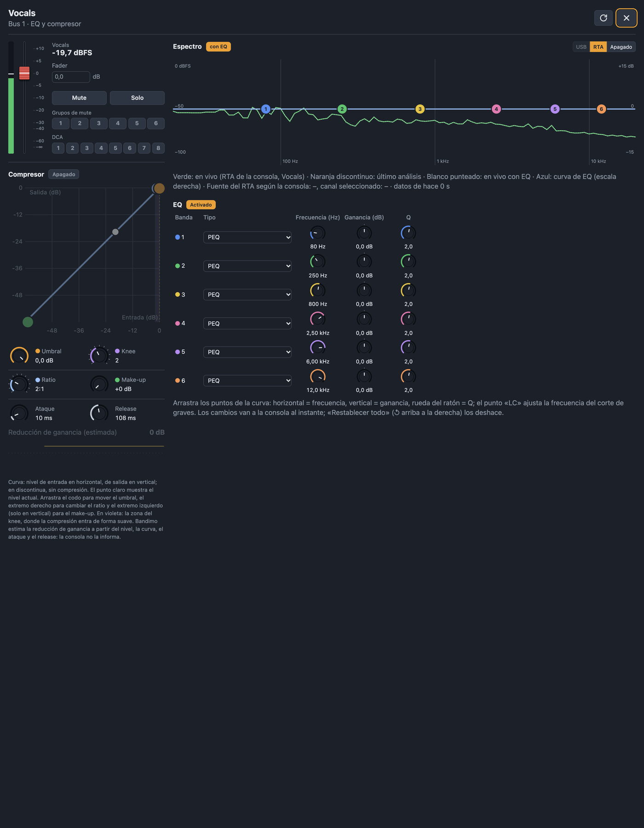The width and height of the screenshot is (644, 828).
Task: Click the Ratio knob
Action: click(x=19, y=384)
